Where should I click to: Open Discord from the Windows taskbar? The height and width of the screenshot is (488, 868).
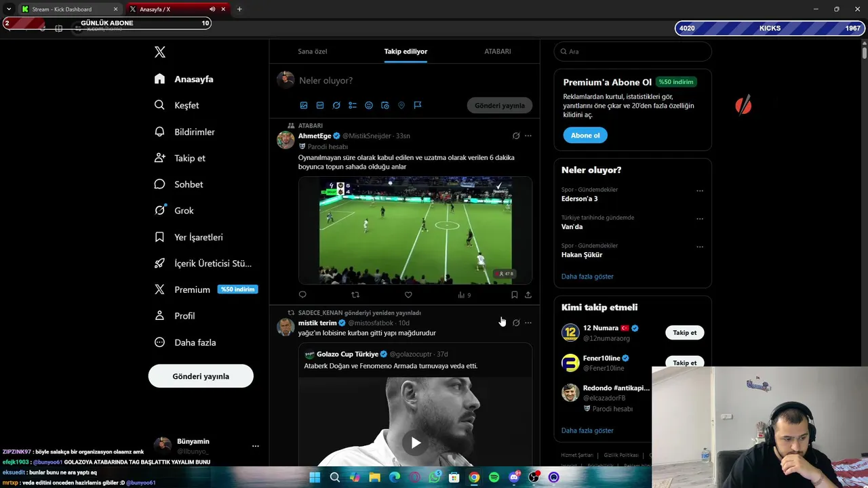coord(514,477)
